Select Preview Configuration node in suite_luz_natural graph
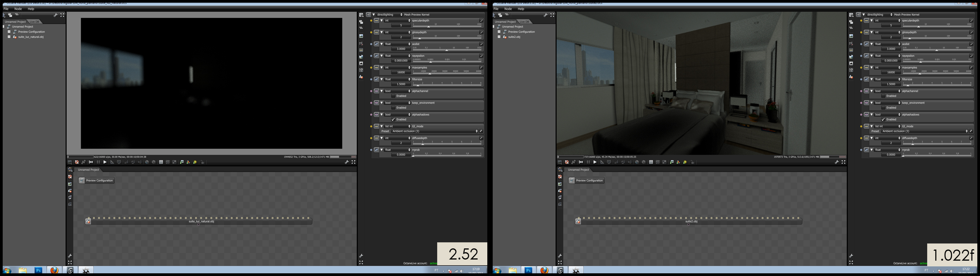 click(x=96, y=181)
